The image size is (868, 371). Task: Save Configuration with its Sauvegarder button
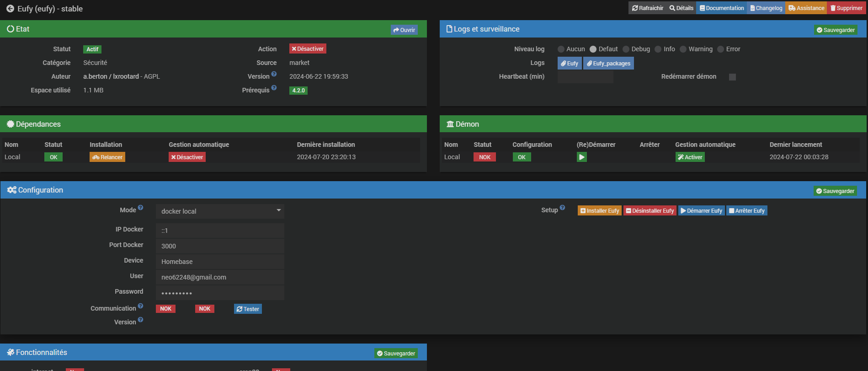tap(835, 191)
